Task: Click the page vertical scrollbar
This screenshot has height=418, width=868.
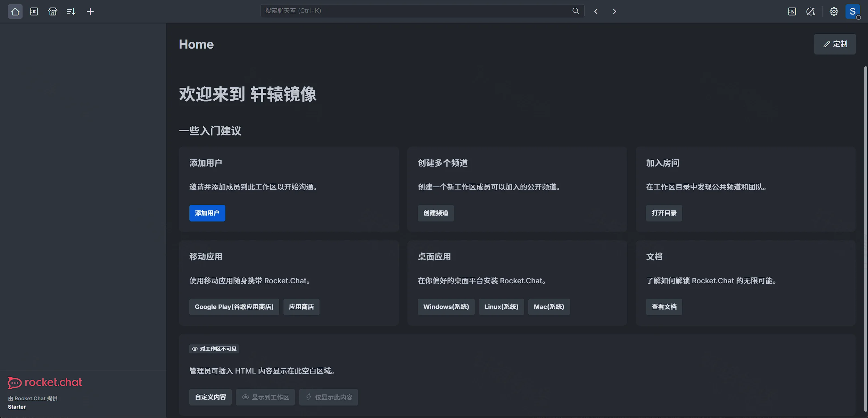Action: (865, 238)
